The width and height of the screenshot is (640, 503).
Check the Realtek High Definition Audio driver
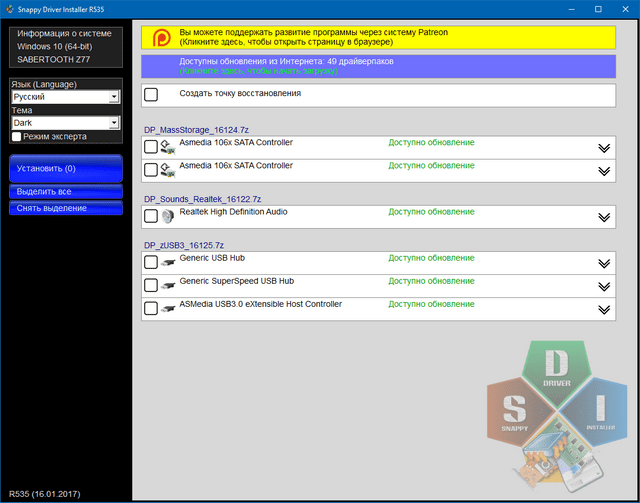151,216
